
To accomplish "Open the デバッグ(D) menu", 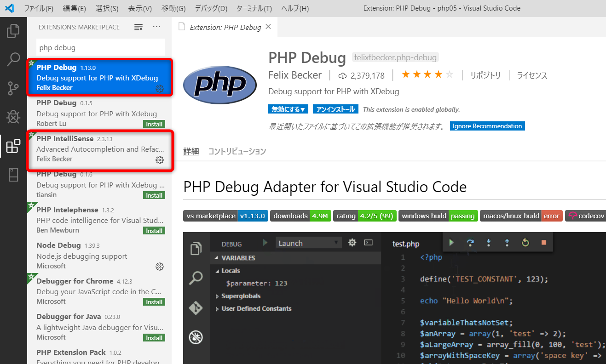I will pos(211,8).
